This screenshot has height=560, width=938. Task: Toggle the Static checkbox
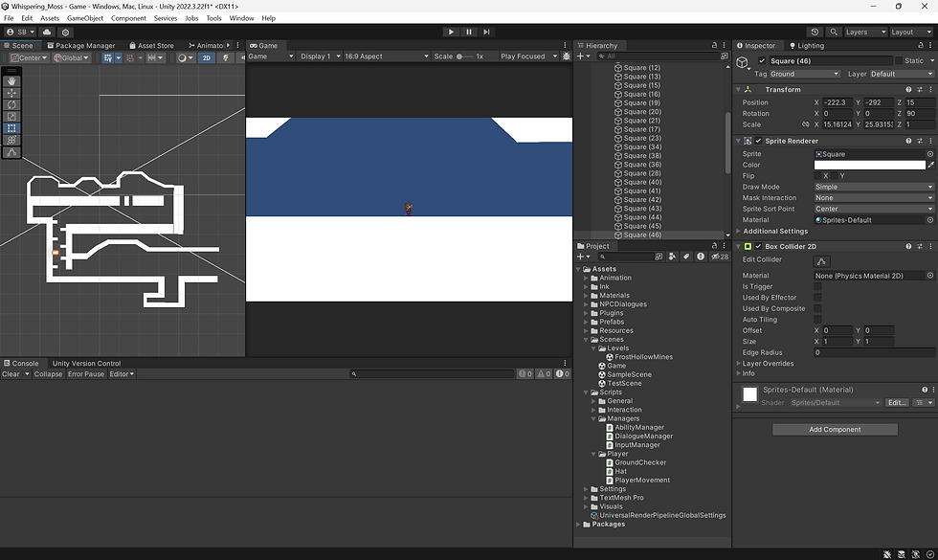[899, 61]
